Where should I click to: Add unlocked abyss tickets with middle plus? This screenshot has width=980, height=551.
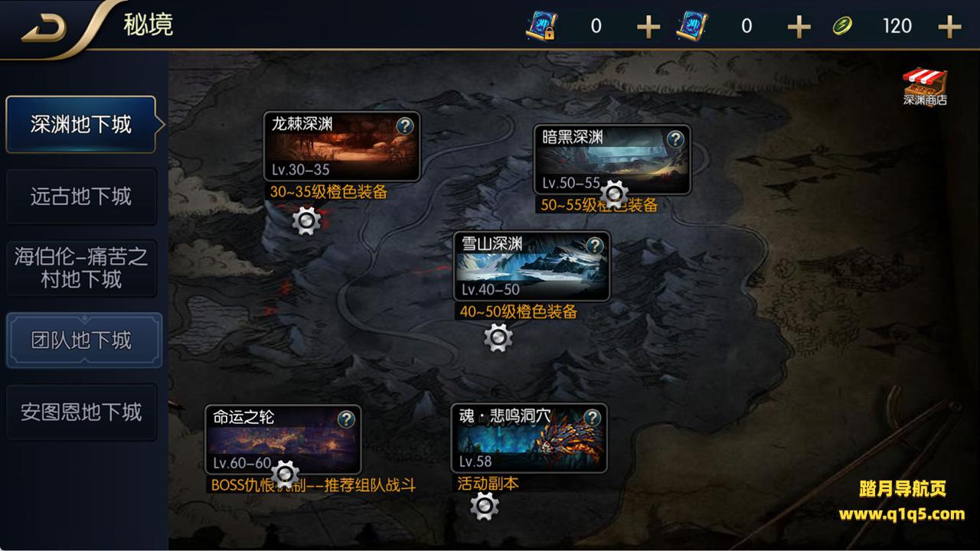(799, 27)
